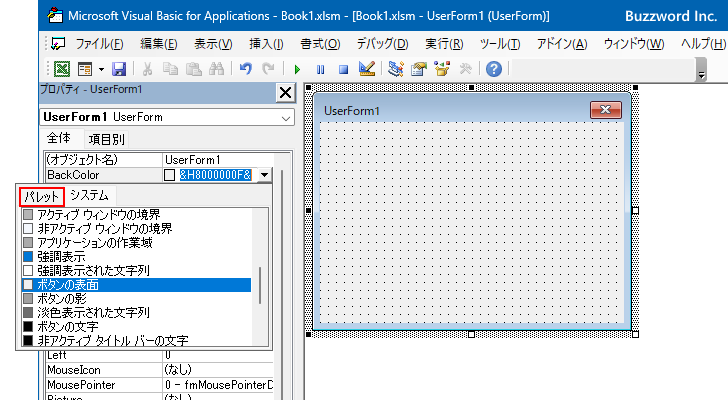Switch to the 項目別 tab
Screen dimensions: 728x400
106,139
